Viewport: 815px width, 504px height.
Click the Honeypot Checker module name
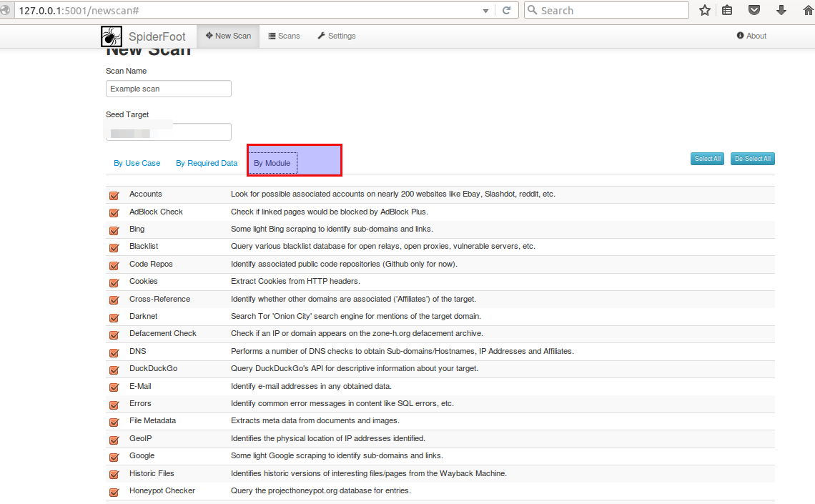[x=162, y=490]
